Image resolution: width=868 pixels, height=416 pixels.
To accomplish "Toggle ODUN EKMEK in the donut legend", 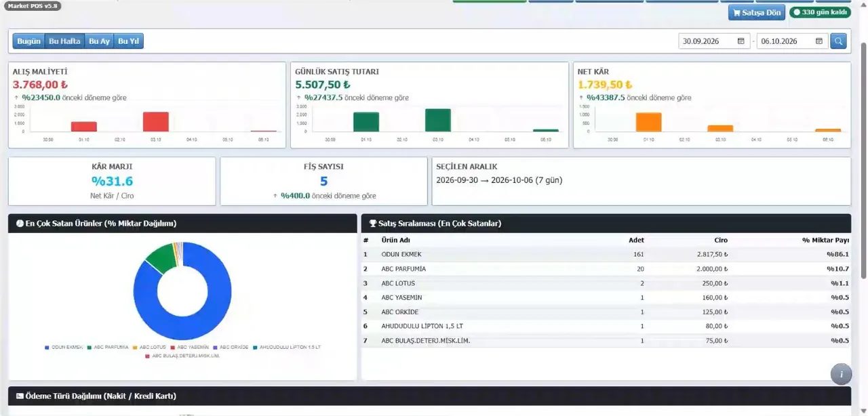I will tap(64, 347).
